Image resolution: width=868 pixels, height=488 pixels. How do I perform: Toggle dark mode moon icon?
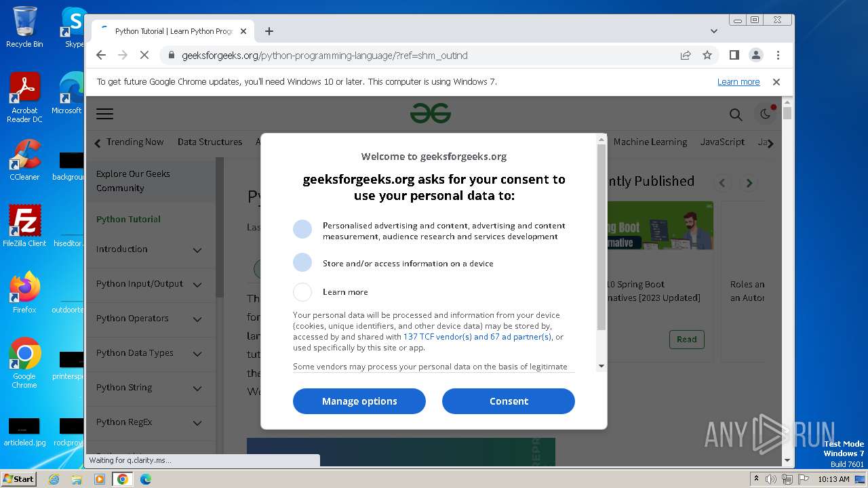click(x=766, y=114)
